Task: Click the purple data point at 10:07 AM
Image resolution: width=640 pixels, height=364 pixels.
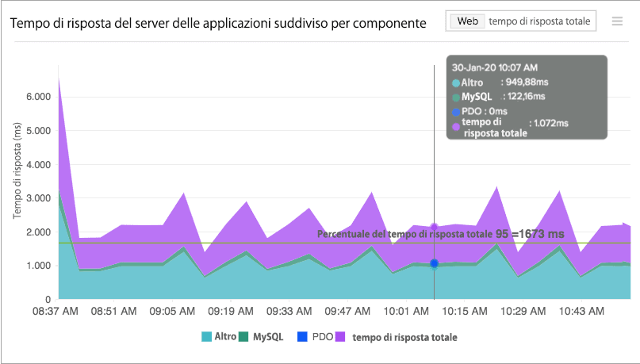Action: pos(435,227)
